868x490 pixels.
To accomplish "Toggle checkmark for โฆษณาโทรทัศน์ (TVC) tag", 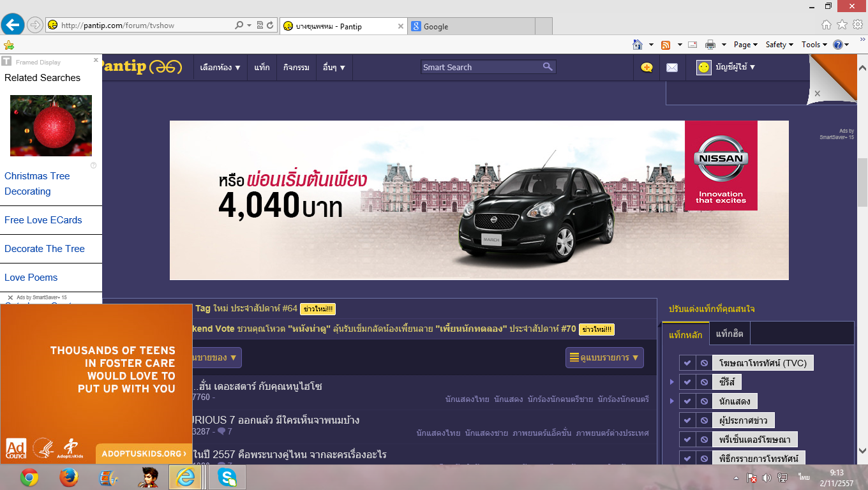I will coord(687,363).
